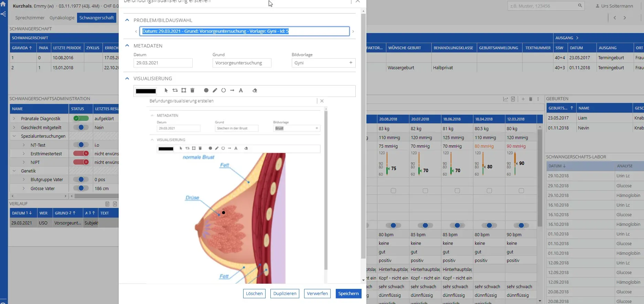Click the Duplizieren button
The image size is (644, 304).
[285, 294]
